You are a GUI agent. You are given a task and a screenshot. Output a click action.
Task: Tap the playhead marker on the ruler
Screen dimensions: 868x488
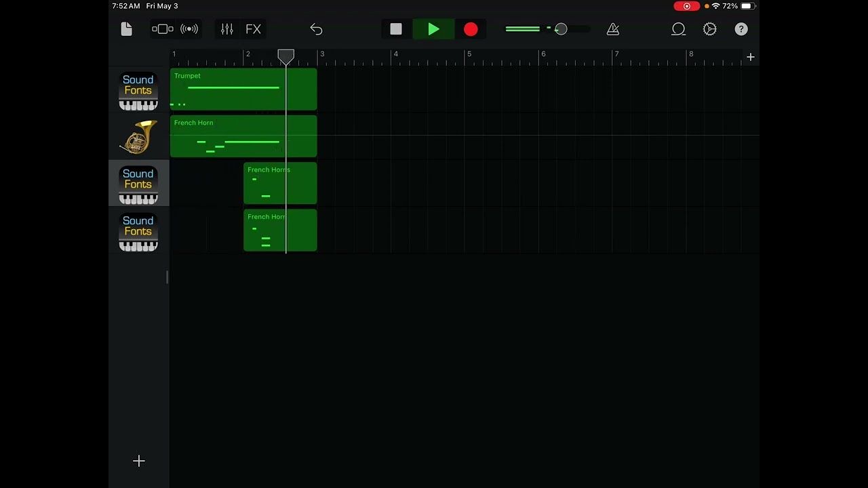[286, 57]
